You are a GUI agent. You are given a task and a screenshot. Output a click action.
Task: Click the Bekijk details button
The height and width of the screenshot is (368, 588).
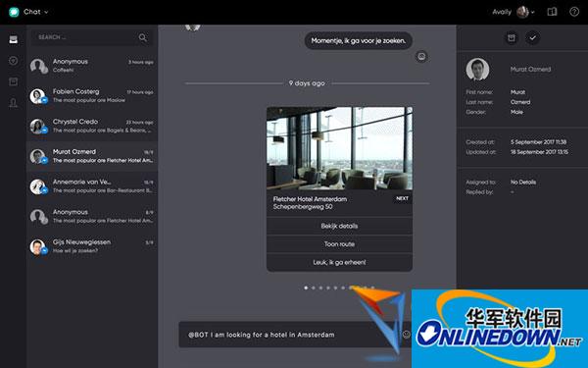(339, 226)
